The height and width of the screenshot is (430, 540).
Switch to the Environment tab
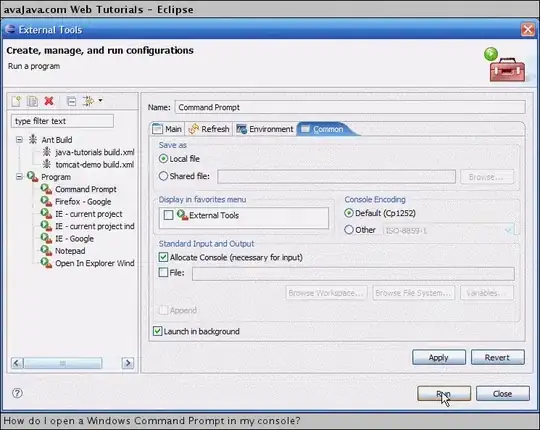(x=264, y=129)
